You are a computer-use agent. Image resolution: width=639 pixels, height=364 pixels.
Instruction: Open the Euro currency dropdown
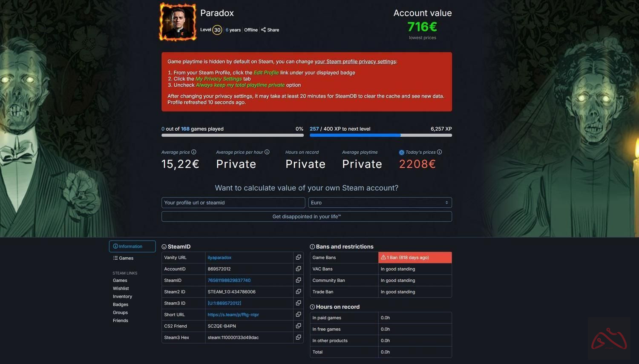point(380,203)
